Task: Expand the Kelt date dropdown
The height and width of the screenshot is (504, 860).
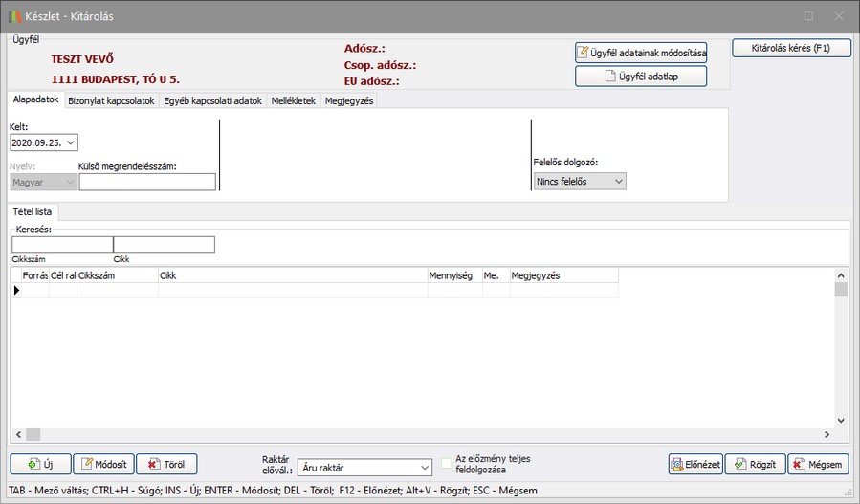Action: click(72, 142)
